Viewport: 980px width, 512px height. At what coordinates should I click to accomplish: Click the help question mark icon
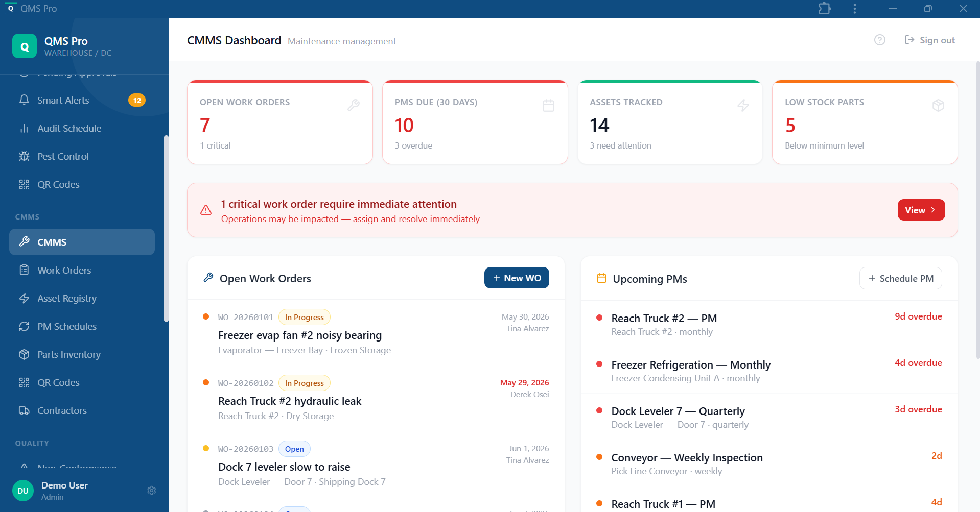(880, 40)
